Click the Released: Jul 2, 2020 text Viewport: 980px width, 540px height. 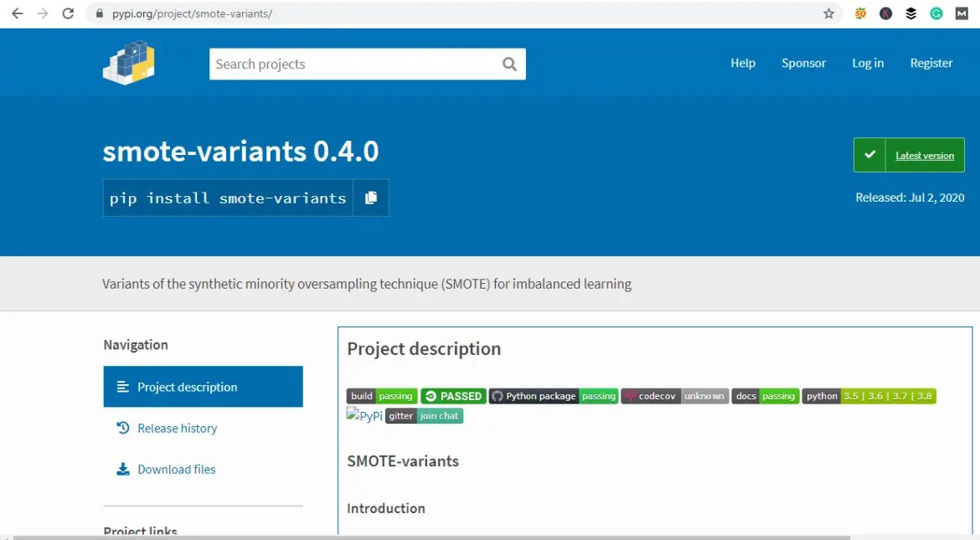coord(910,198)
